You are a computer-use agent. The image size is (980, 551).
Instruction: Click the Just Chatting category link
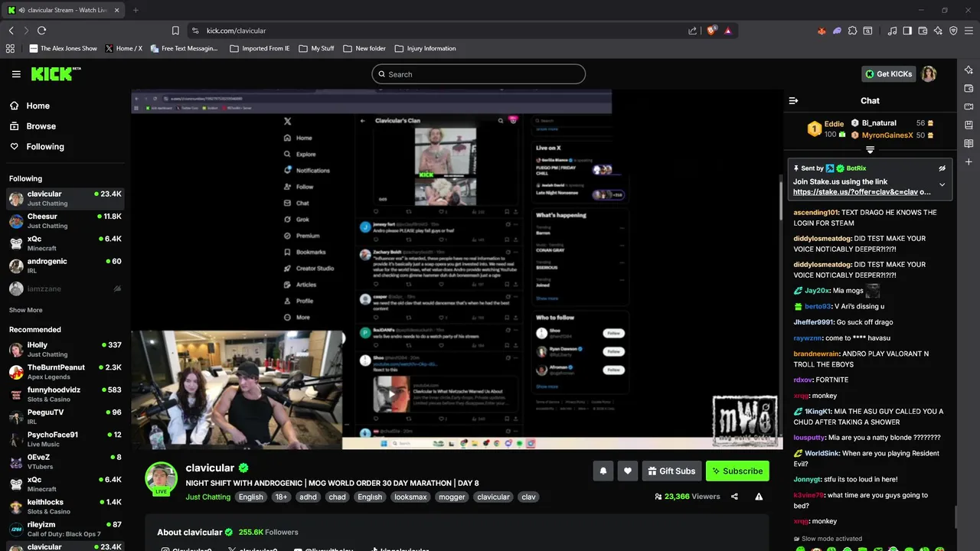pos(207,497)
